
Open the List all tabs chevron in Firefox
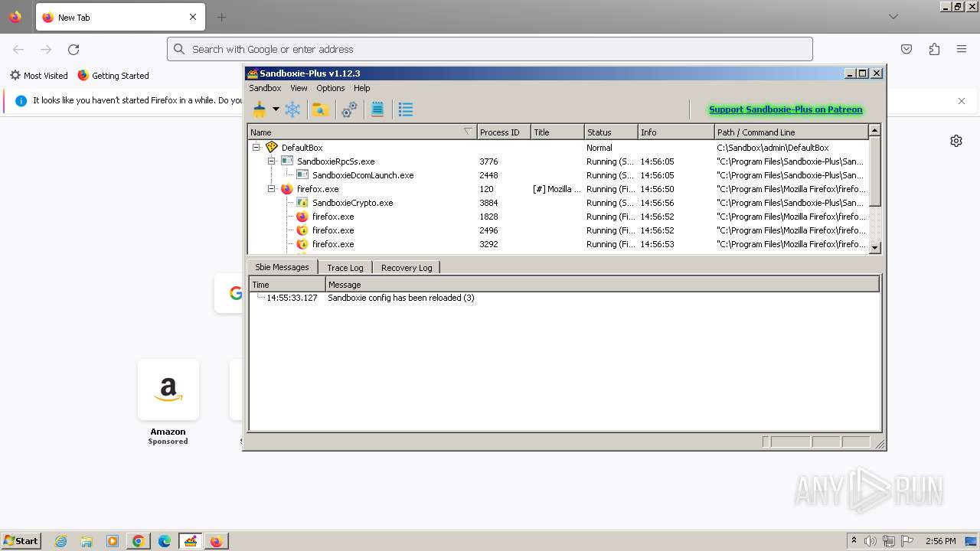coord(893,17)
